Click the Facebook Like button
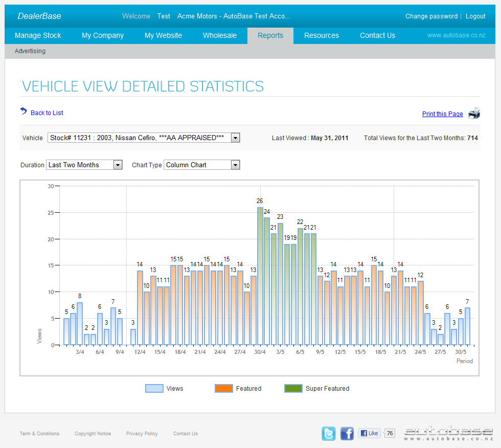 (369, 433)
